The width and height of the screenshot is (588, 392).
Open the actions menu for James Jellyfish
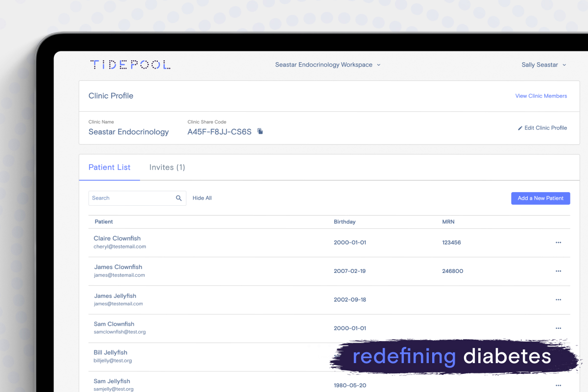558,299
